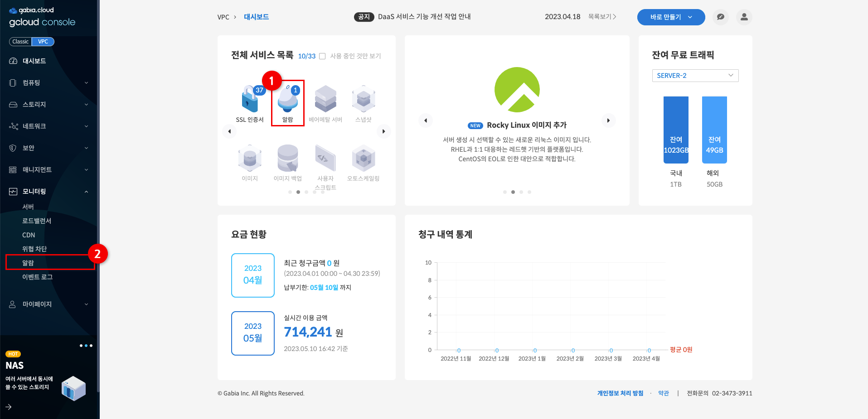Click the gcloud console logo

[x=42, y=17]
